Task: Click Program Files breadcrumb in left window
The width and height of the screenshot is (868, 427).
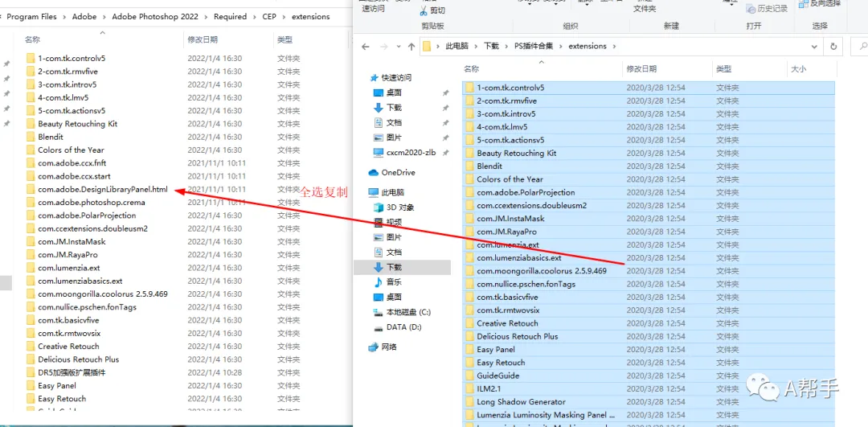Action: [x=31, y=17]
